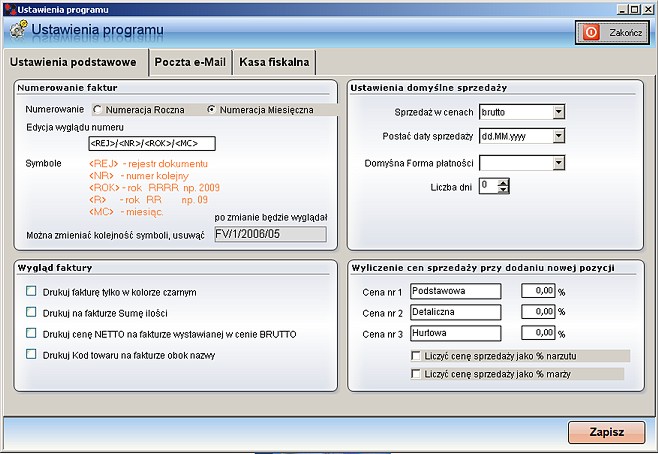Click the <REJ> - rejestr dokumentu symbol text
The height and width of the screenshot is (454, 658).
click(149, 164)
